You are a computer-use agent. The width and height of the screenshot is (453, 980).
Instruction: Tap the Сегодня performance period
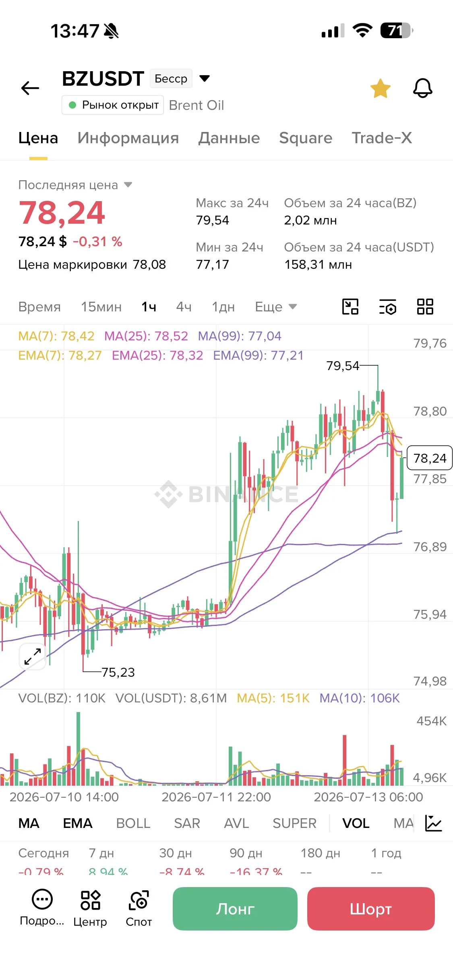[x=43, y=853]
